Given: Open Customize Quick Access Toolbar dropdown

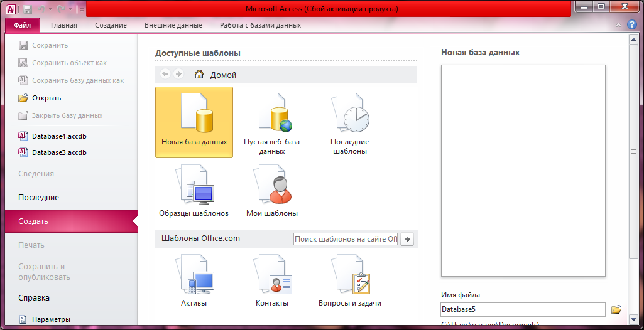Looking at the screenshot, I should click(82, 9).
